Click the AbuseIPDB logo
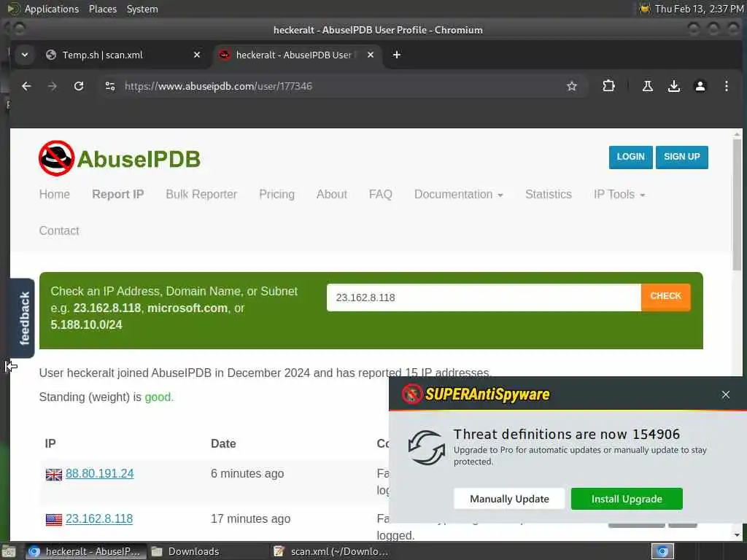 120,158
